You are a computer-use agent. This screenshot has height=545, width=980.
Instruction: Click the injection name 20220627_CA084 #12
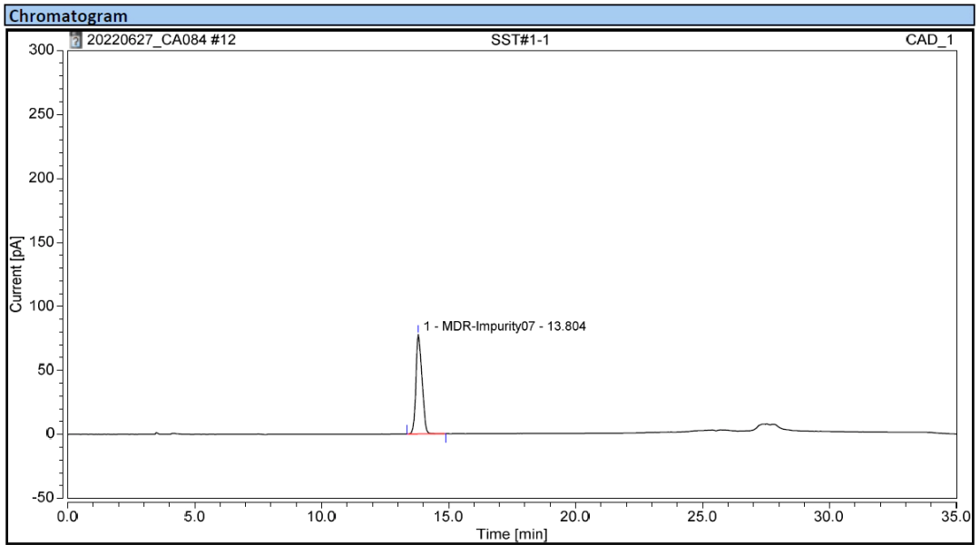click(x=162, y=40)
